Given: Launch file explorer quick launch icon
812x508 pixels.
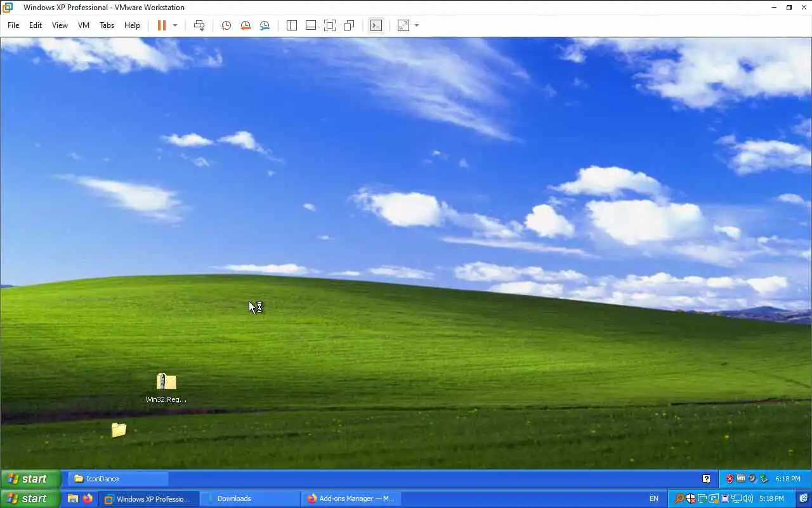Looking at the screenshot, I should tap(73, 498).
